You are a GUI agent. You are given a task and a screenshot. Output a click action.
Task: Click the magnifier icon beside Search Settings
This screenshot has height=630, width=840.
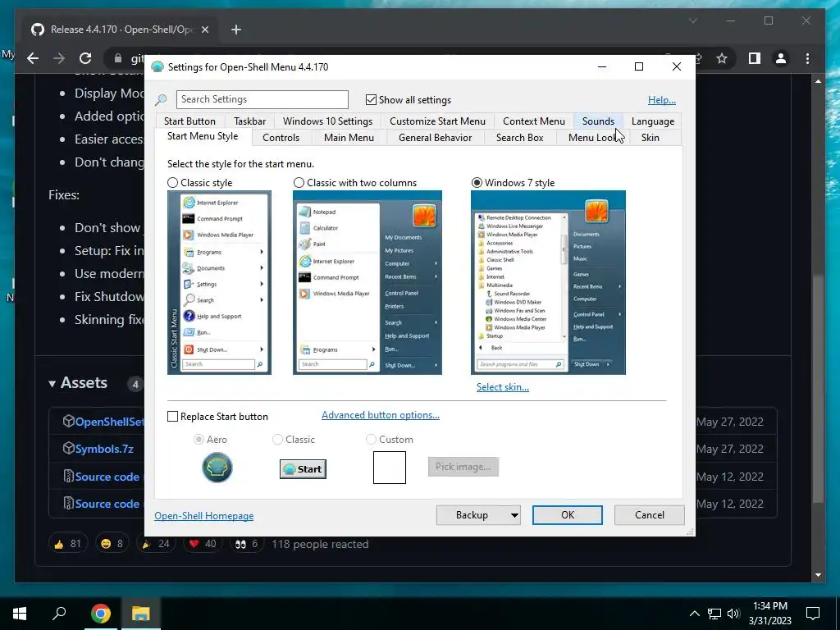161,99
